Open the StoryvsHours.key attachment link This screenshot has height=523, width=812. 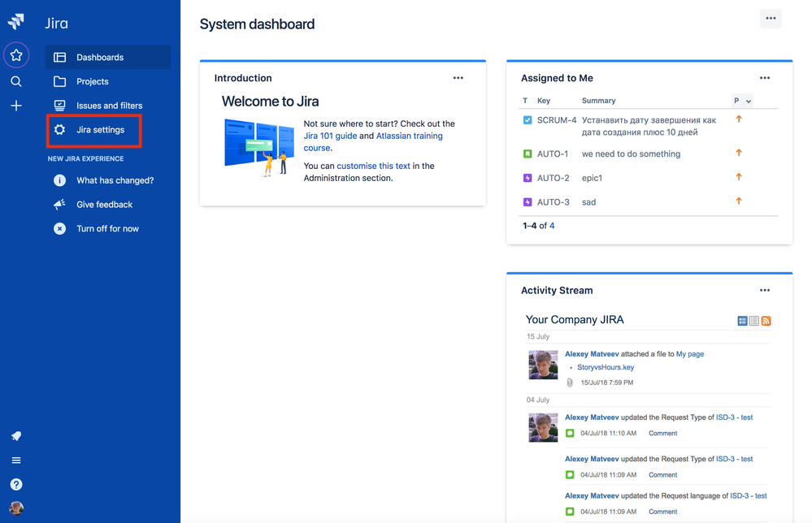[606, 367]
